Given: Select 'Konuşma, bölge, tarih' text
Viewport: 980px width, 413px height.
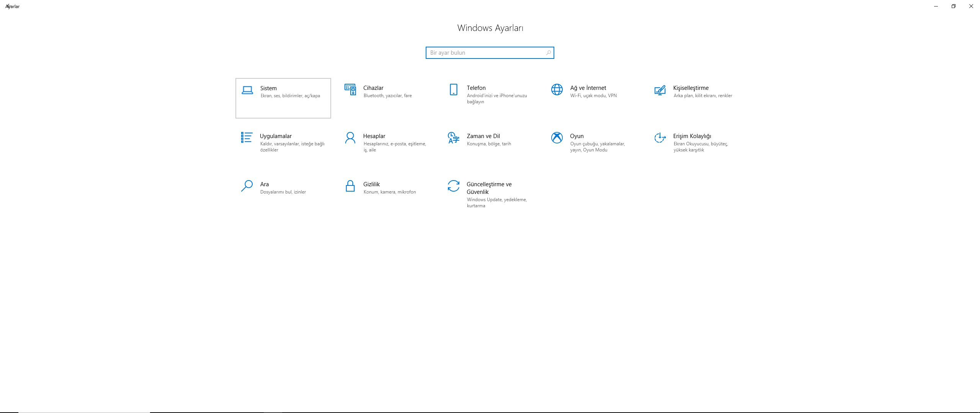Looking at the screenshot, I should tap(489, 144).
